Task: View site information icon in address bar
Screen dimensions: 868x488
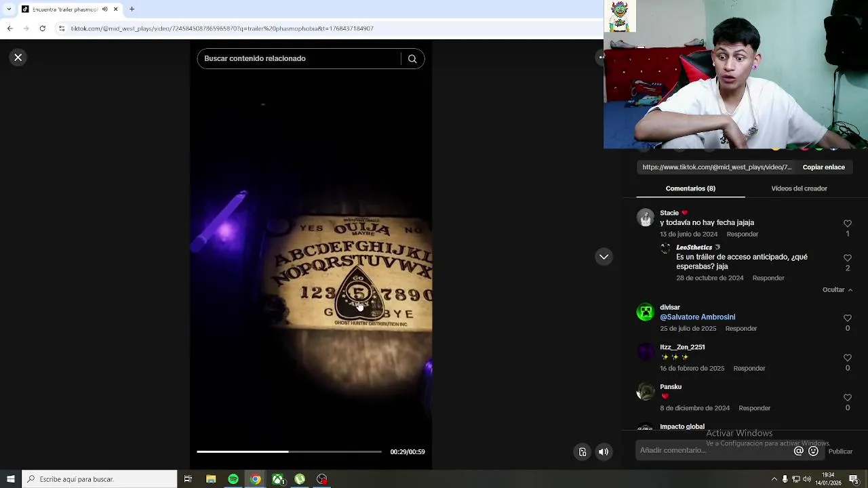Action: (62, 28)
